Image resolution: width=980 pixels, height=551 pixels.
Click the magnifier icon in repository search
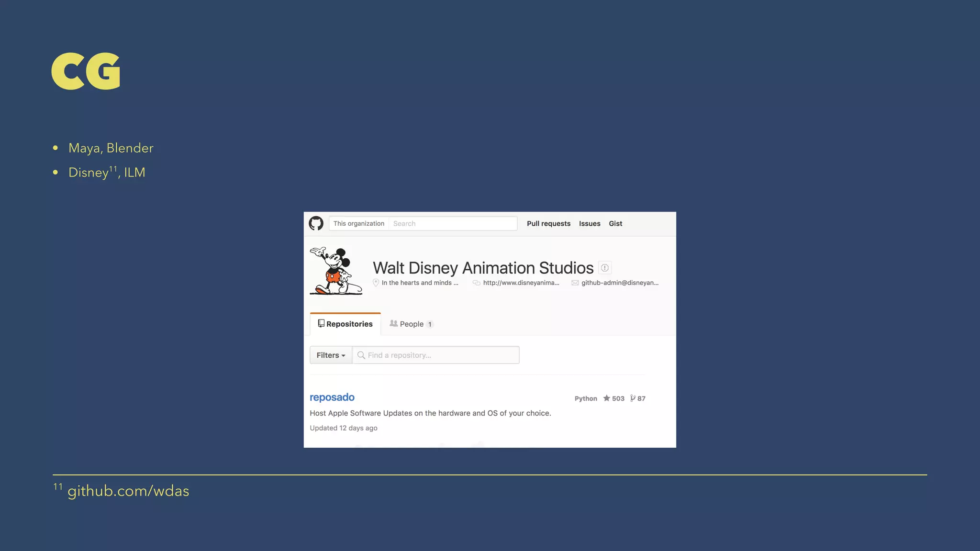(x=361, y=355)
